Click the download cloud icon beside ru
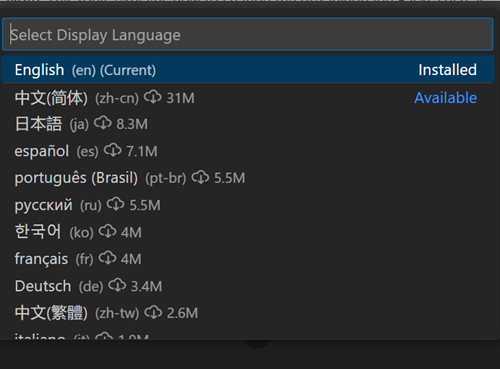Screen dimensions: 500x369 [x=116, y=205]
